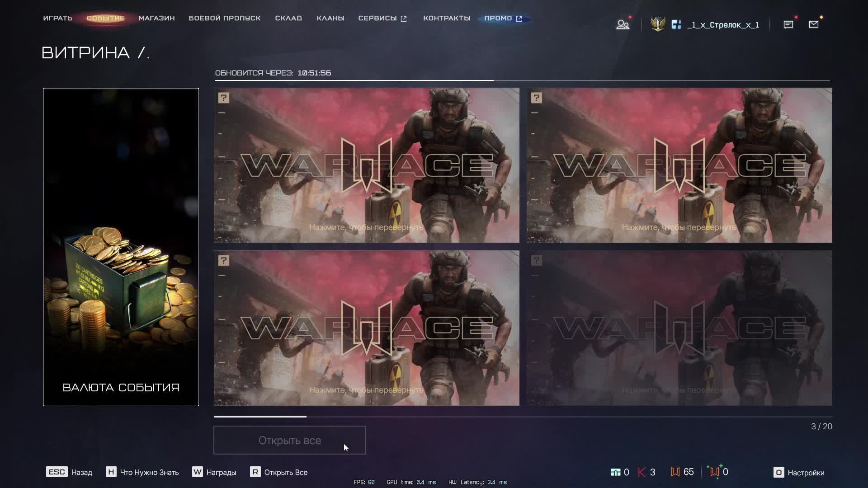Click the orange W currency icon showing 65
This screenshot has width=868, height=488.
[x=675, y=472]
